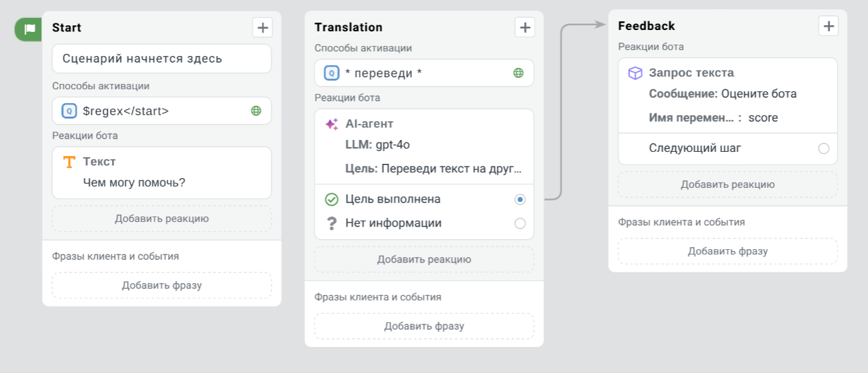Select the Цель выполнена connector radio
This screenshot has width=868, height=373.
pyautogui.click(x=520, y=199)
